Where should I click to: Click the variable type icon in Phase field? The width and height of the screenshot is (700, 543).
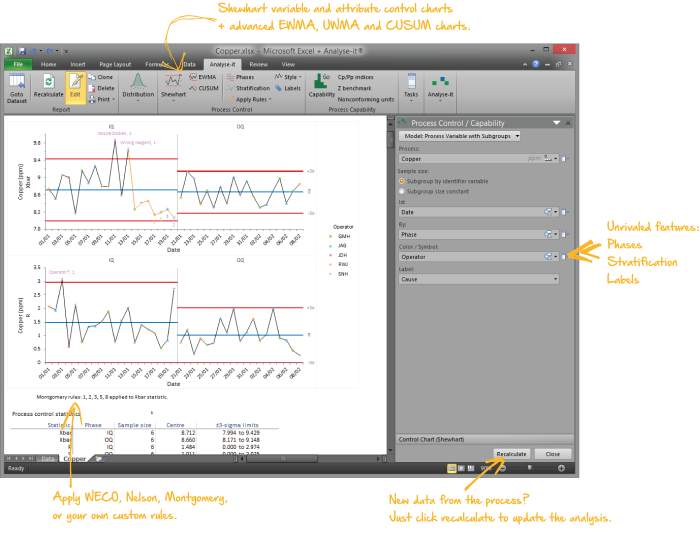point(548,234)
